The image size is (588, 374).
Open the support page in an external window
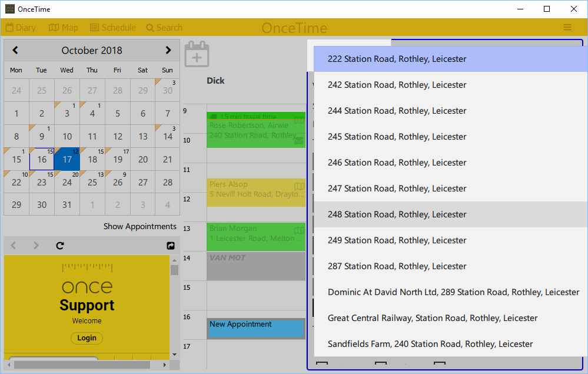tap(171, 246)
